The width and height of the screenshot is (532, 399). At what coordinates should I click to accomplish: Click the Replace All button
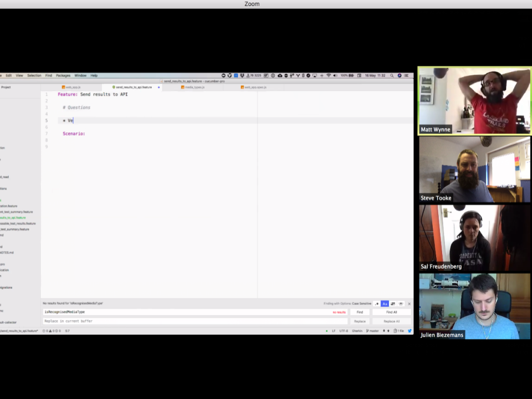(x=391, y=321)
